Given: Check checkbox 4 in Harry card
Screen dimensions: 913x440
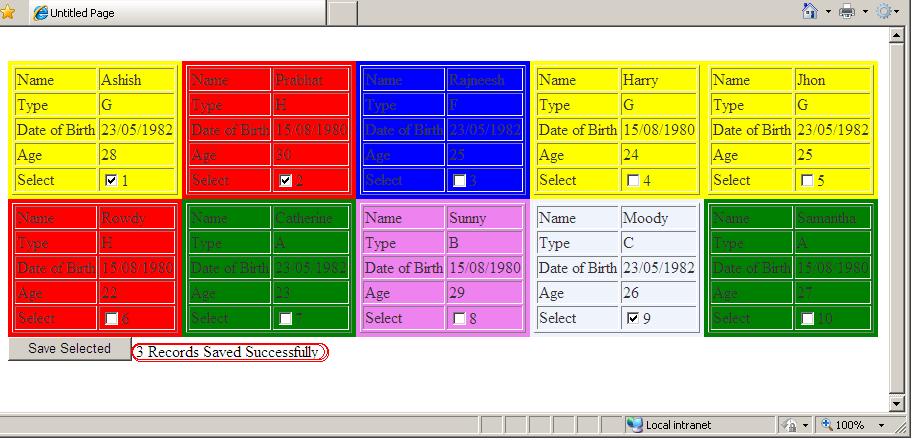Looking at the screenshot, I should (634, 180).
